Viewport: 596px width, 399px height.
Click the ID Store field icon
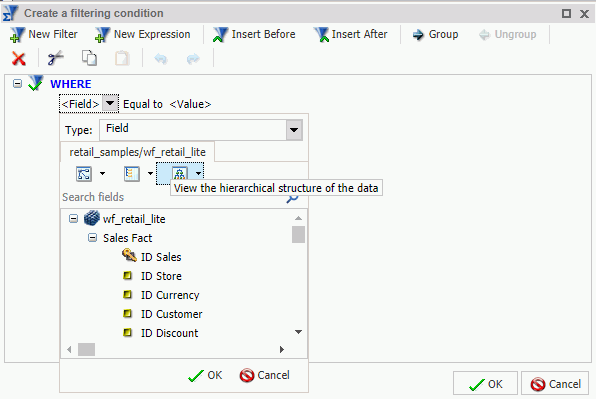(x=128, y=275)
